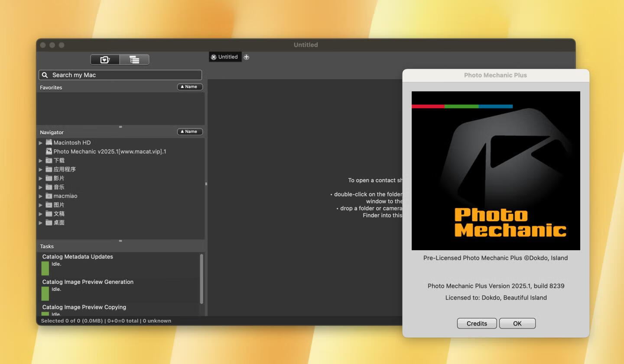The image size is (624, 364).
Task: Click the 影片 folder icon
Action: pos(49,178)
